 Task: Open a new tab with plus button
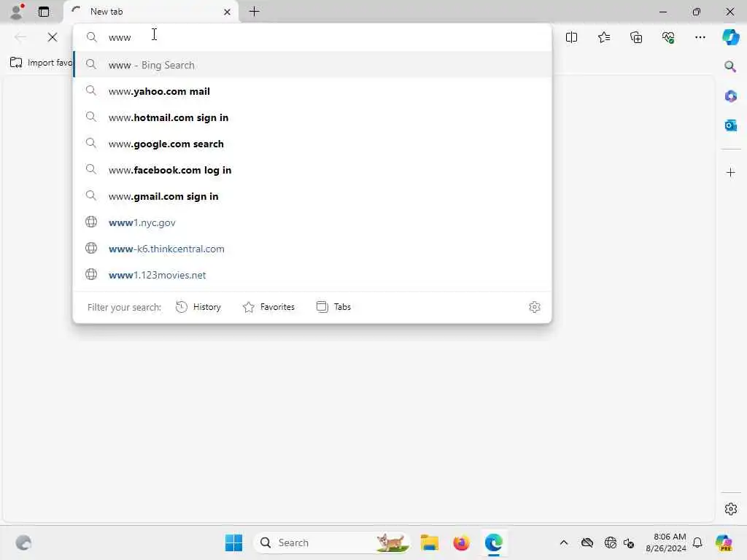[x=255, y=12]
